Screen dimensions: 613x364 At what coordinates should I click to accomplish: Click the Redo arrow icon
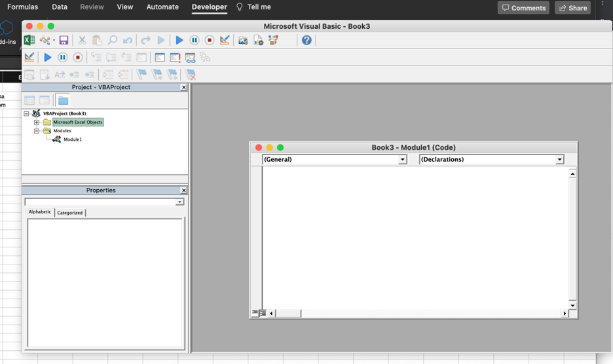pos(145,40)
